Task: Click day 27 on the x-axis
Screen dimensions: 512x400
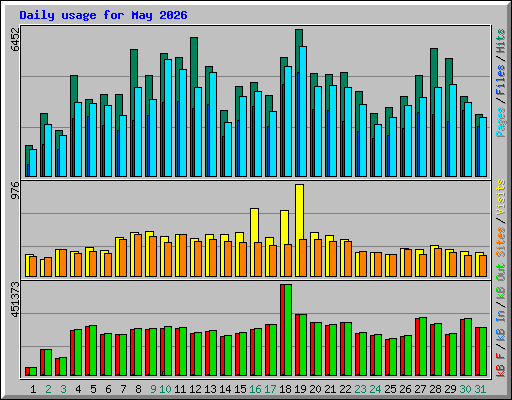Action: 420,389
